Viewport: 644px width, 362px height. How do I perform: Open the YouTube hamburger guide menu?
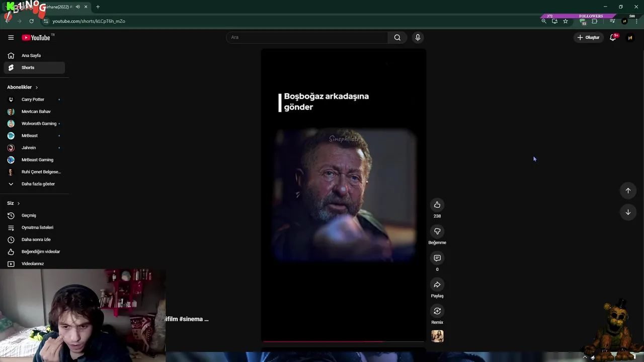click(x=11, y=38)
